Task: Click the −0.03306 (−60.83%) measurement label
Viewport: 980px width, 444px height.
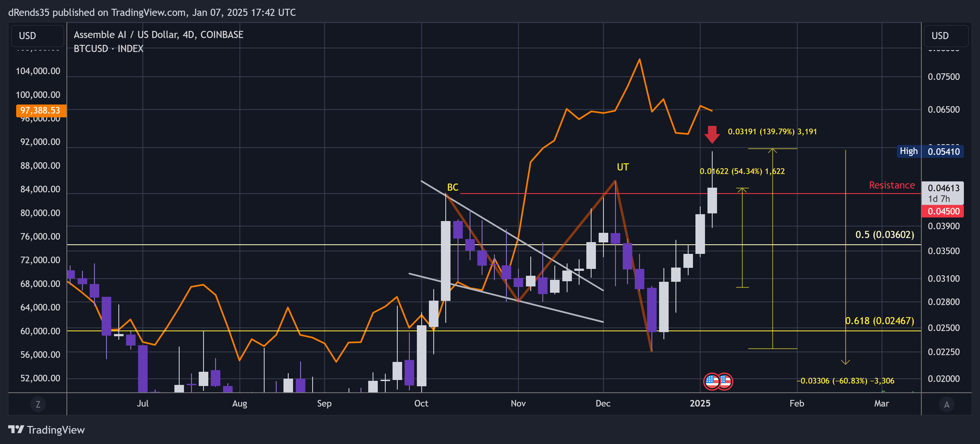Action: [845, 381]
